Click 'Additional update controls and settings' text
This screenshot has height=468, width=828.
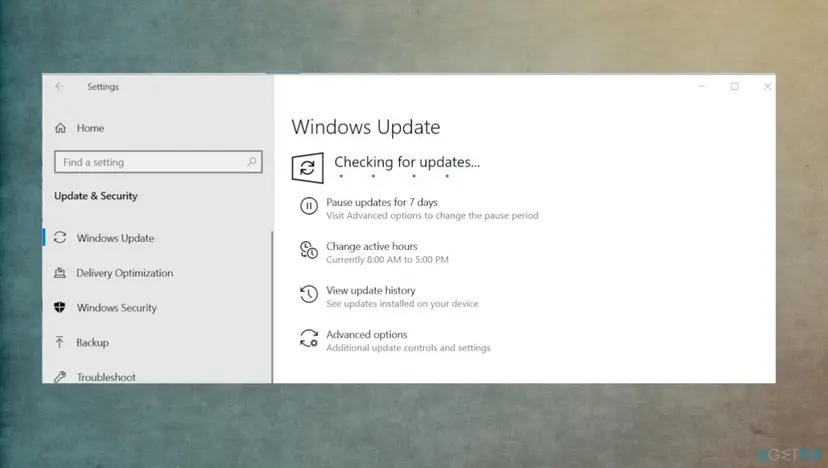pyautogui.click(x=408, y=348)
